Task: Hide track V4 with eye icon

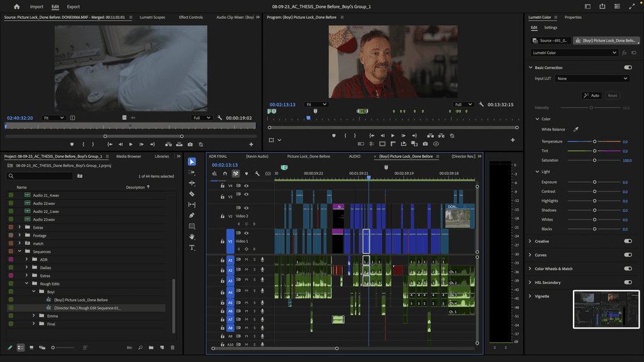Action: point(247,186)
